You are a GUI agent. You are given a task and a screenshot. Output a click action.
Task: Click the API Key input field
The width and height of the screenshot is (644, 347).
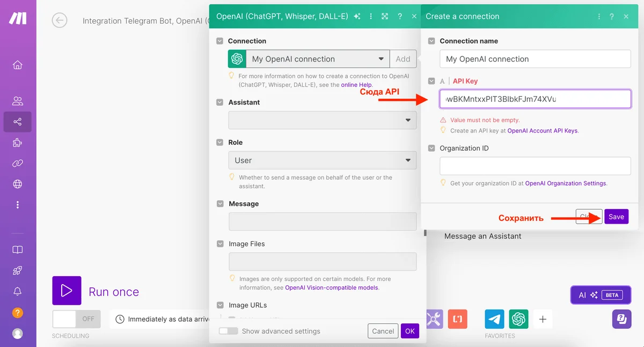pos(535,99)
